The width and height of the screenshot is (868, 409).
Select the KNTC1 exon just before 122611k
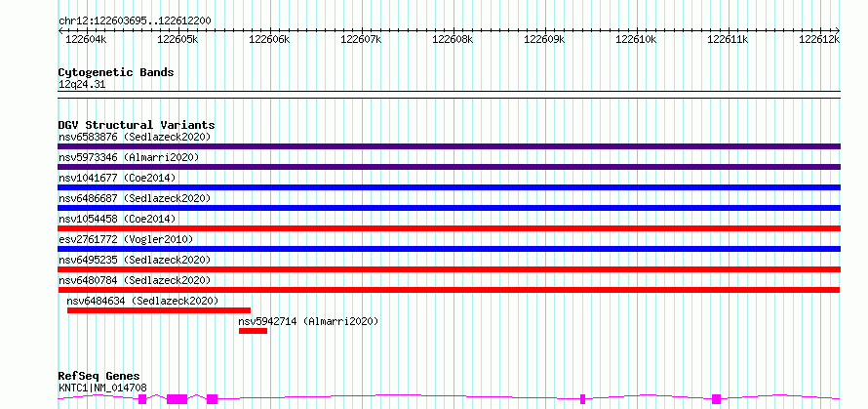tap(716, 399)
